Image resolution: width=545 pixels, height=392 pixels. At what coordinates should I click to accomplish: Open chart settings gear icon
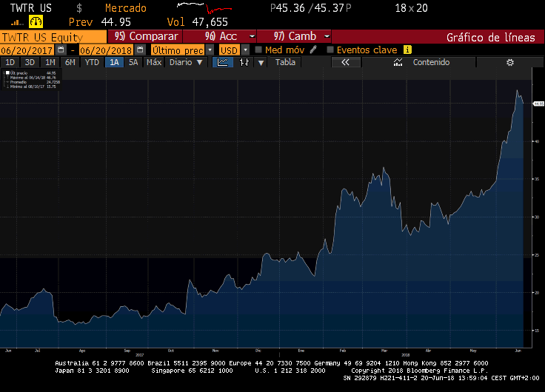coord(510,62)
